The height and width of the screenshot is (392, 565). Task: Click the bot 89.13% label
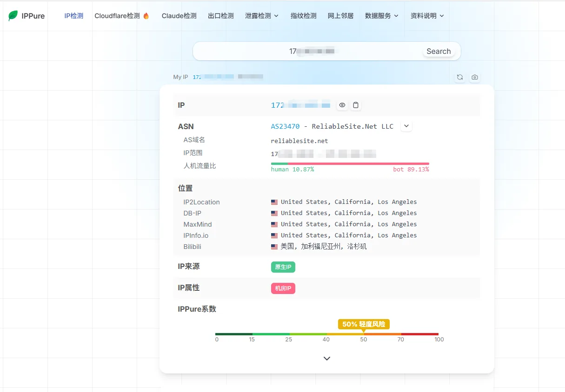[411, 170]
